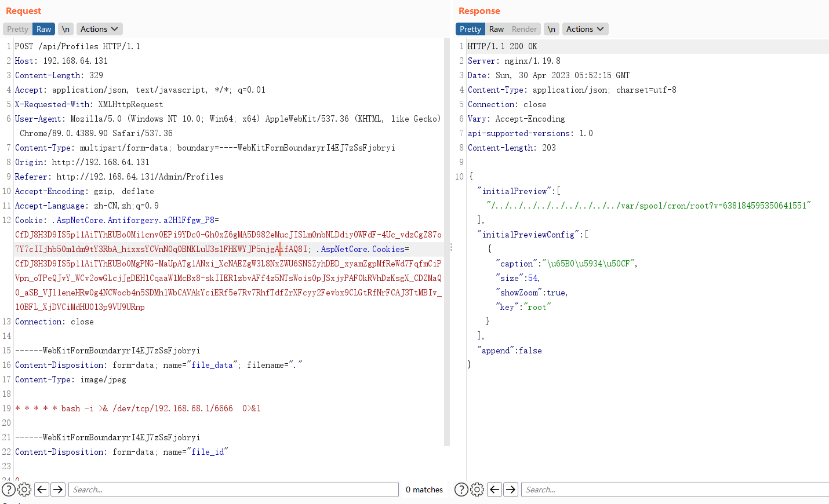The width and height of the screenshot is (829, 504).
Task: Toggle non-printable characters in Request panel
Action: coord(66,29)
